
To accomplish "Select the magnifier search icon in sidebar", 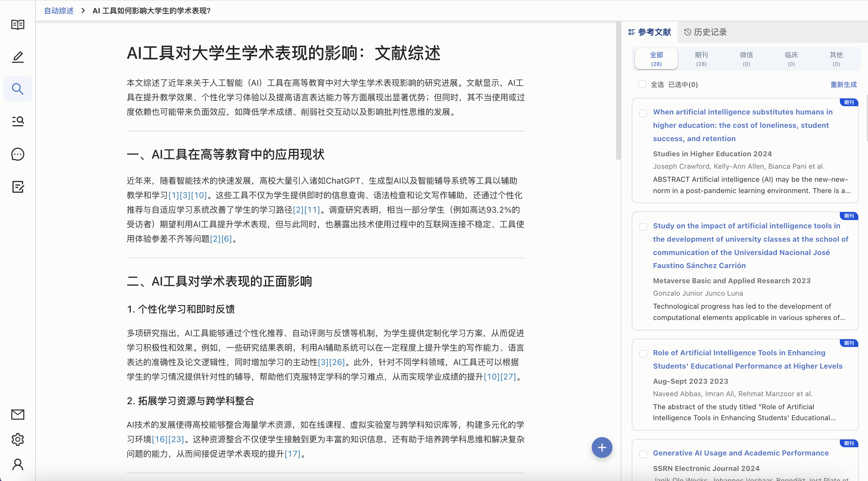I will (x=17, y=89).
